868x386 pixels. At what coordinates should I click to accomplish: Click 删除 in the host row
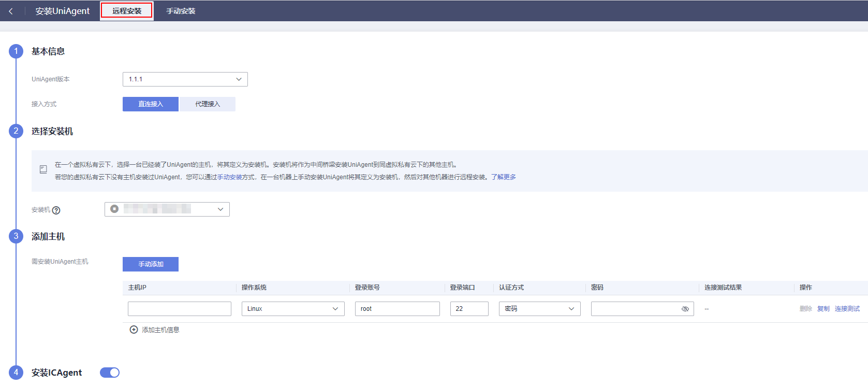[806, 309]
